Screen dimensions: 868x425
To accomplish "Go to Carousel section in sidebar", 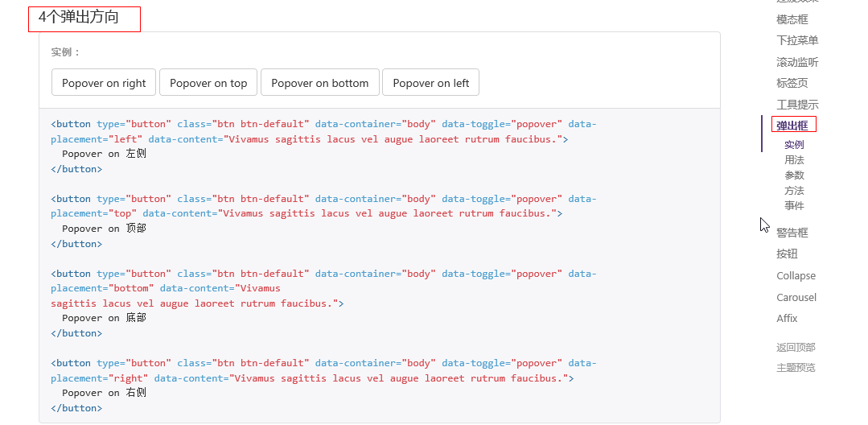I will click(796, 298).
